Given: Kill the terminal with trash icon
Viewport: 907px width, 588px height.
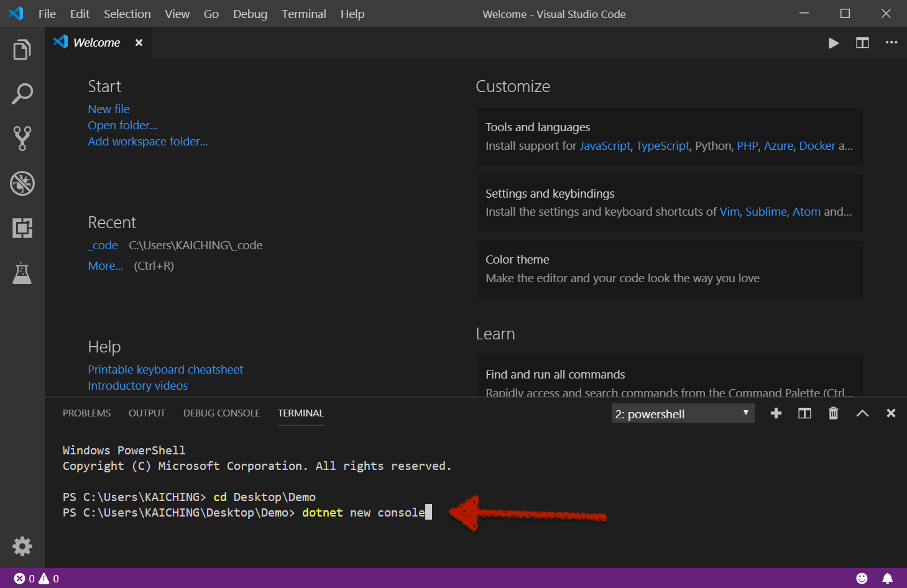Looking at the screenshot, I should click(x=834, y=413).
